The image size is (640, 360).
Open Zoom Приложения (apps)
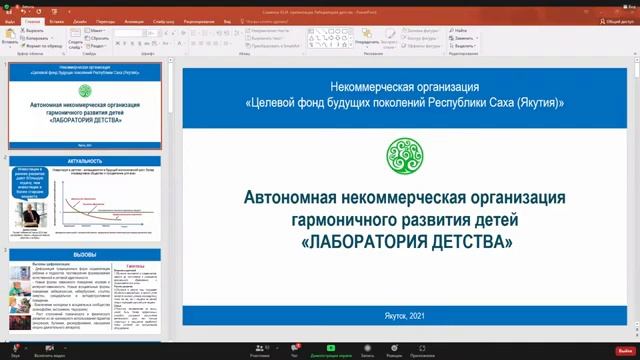pyautogui.click(x=422, y=350)
